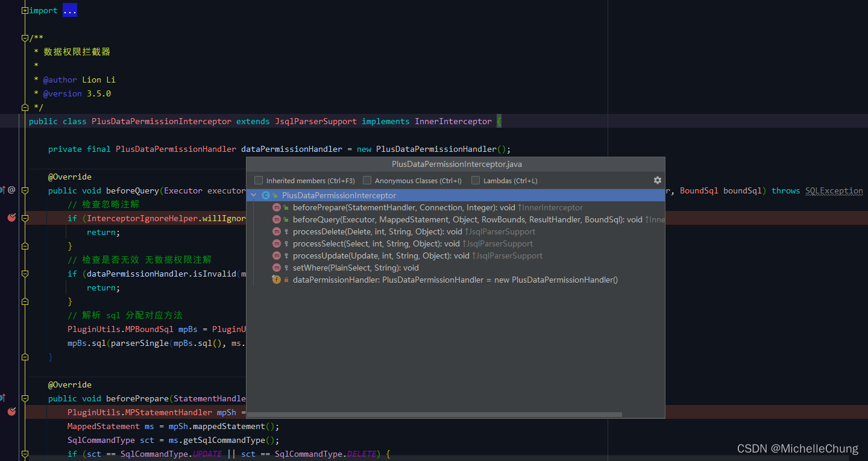Click the class icon next to PlusDataPermissionInterceptor node
The width and height of the screenshot is (868, 461).
(266, 195)
